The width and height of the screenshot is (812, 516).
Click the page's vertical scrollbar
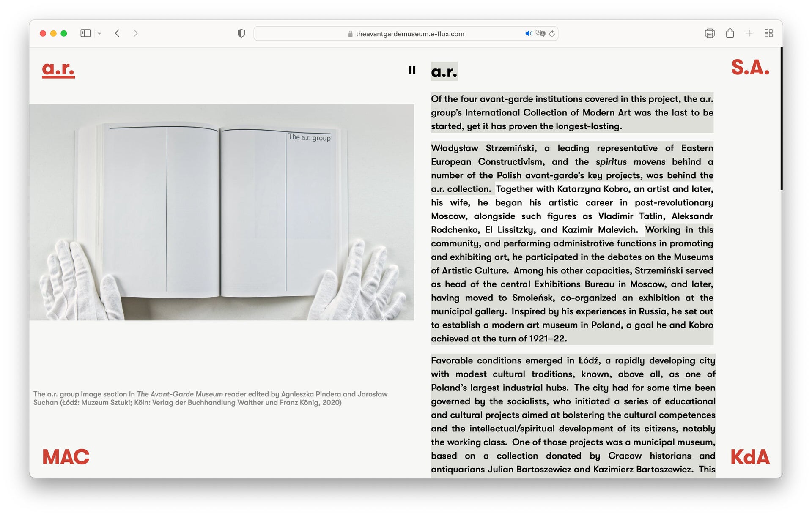click(x=781, y=118)
